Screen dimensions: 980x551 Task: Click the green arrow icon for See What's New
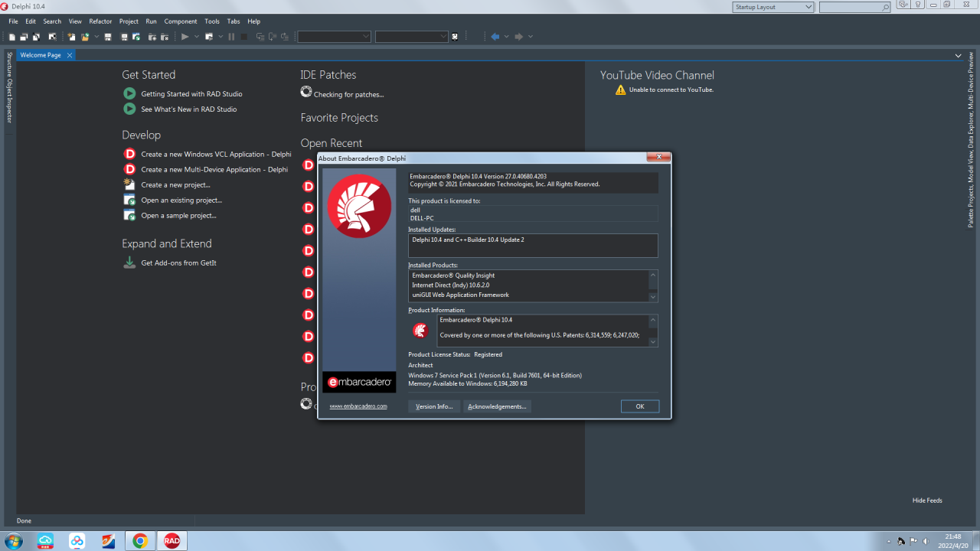pos(129,109)
